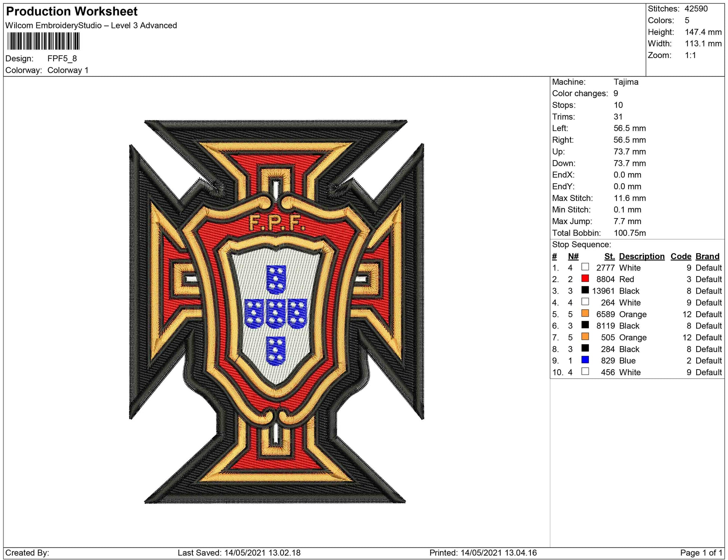Screen dimensions: 728x560
Task: Select the black swatch in stop 3
Action: [585, 290]
